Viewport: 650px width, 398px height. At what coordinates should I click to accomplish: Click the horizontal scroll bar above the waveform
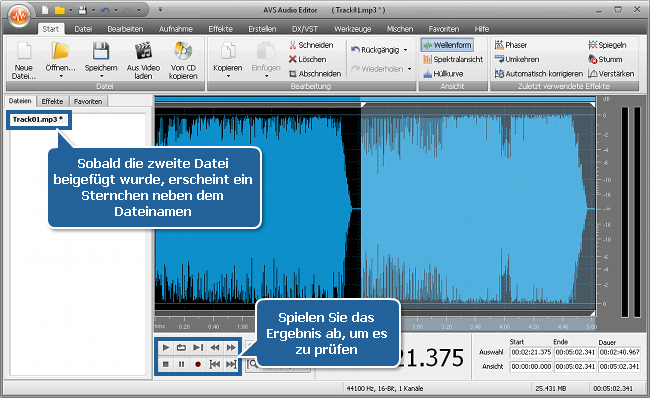point(375,99)
